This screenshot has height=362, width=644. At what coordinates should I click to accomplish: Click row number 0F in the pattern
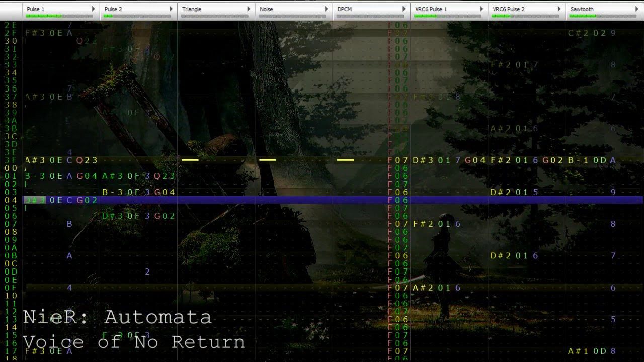(x=11, y=288)
